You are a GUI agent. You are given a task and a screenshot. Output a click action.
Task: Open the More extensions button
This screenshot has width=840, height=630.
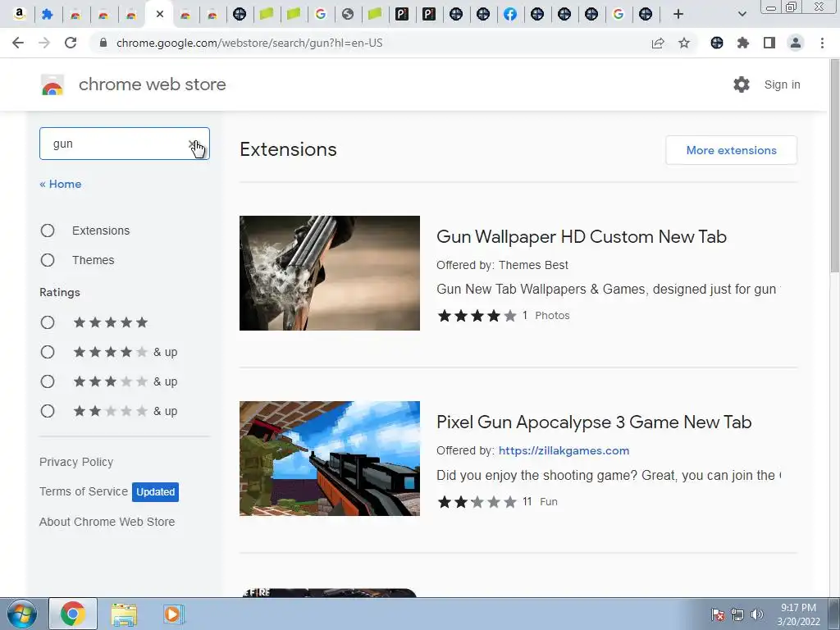point(731,150)
